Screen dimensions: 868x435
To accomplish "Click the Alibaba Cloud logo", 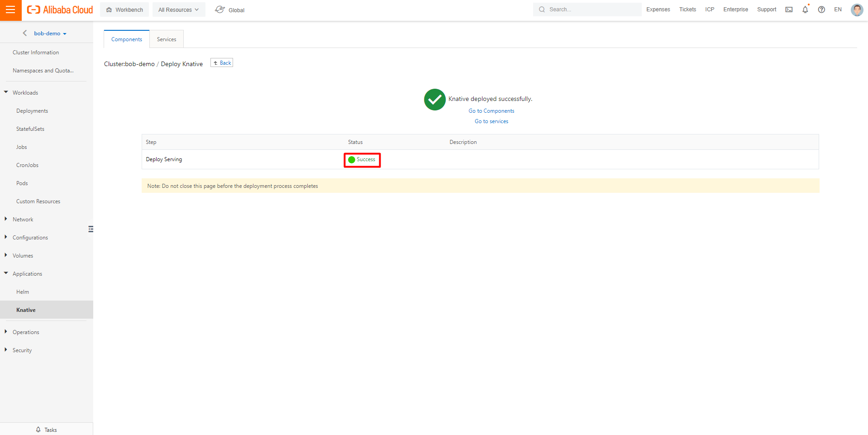I will click(60, 10).
